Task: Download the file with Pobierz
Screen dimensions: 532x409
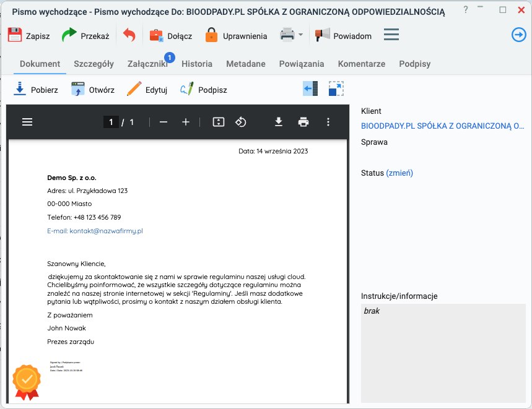Action: [x=36, y=90]
